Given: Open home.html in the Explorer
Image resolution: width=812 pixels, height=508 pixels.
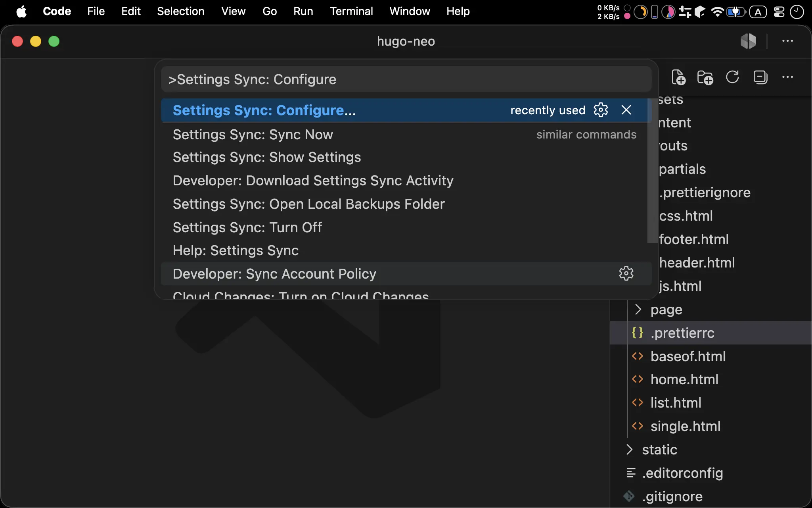Looking at the screenshot, I should point(711,380).
